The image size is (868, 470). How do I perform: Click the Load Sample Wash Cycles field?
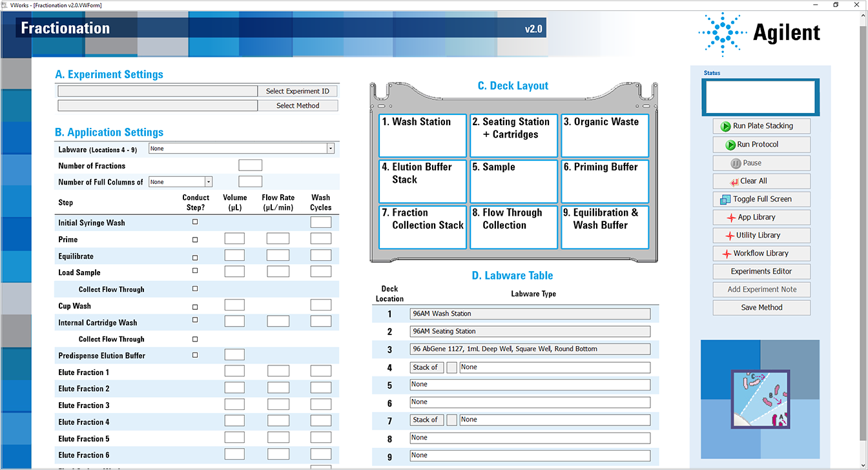(x=321, y=272)
